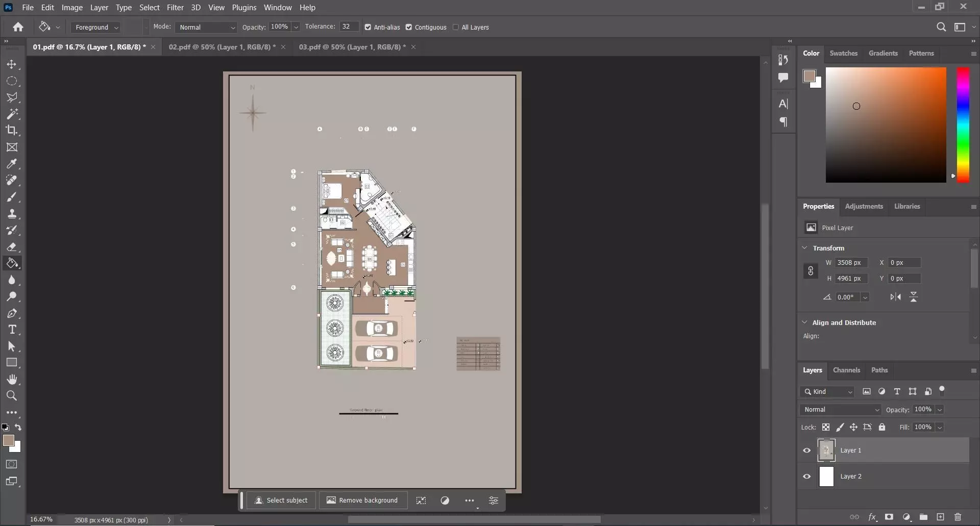Select the Blur tool
980x526 pixels.
[12, 280]
